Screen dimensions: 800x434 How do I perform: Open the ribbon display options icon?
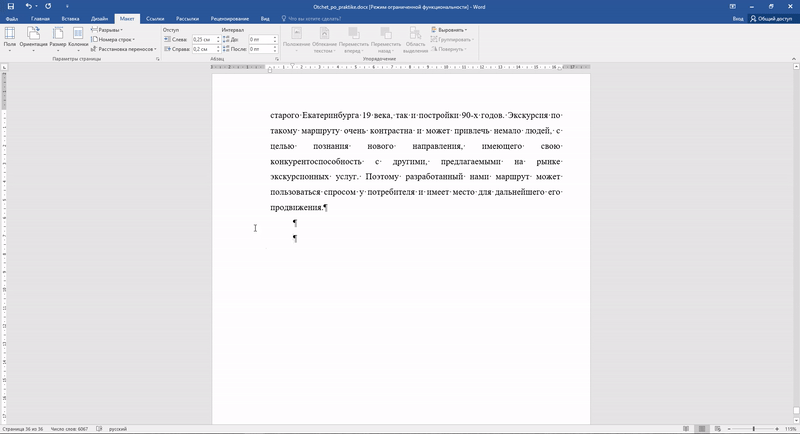click(x=733, y=7)
